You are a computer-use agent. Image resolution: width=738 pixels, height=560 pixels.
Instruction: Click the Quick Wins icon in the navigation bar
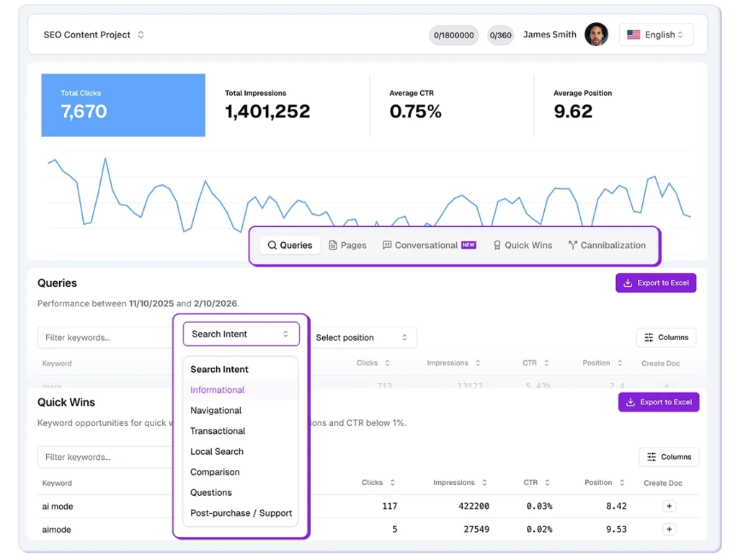(497, 245)
